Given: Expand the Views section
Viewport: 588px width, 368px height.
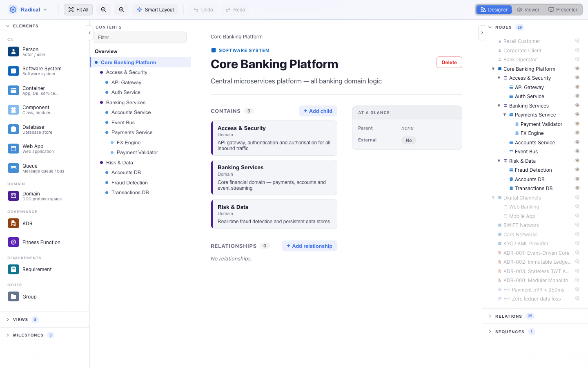Looking at the screenshot, I should point(8,320).
